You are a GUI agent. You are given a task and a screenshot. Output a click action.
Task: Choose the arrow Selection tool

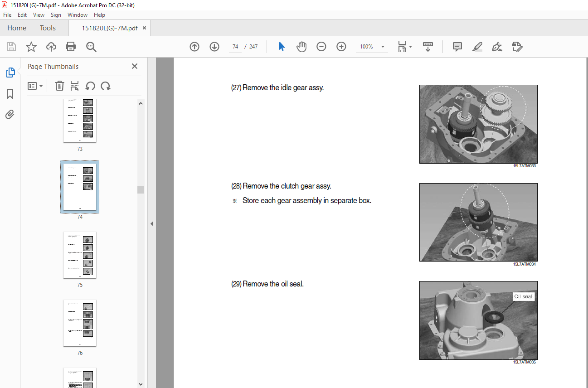282,47
